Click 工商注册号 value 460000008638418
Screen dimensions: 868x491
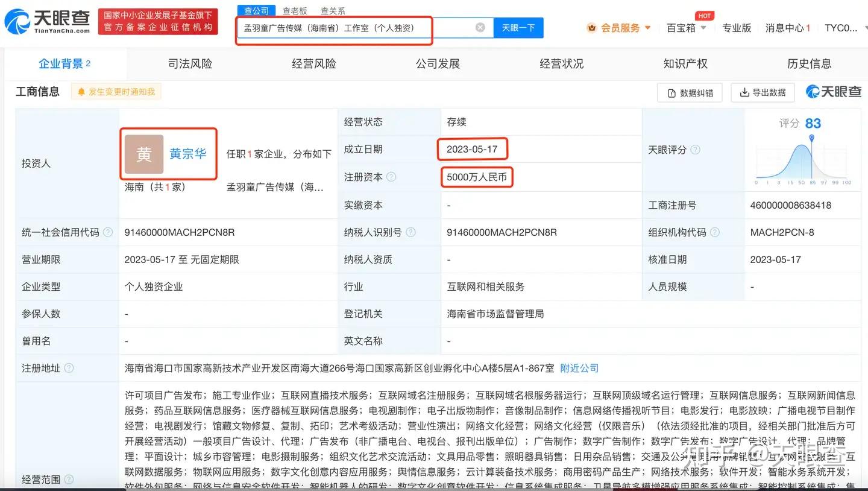tap(791, 205)
